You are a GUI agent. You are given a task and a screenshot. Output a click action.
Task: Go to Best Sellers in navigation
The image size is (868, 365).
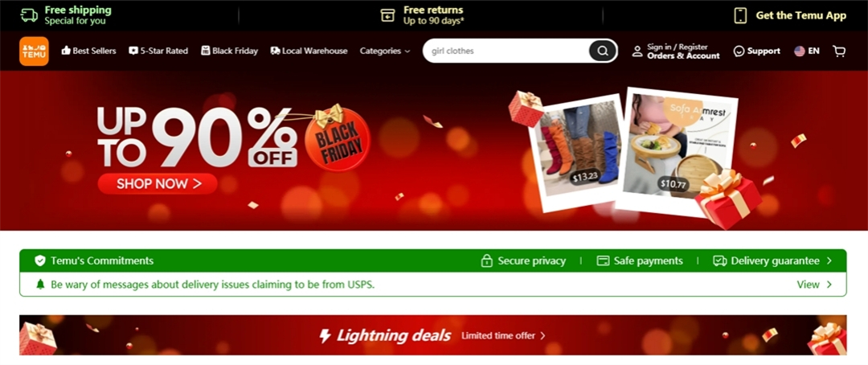[88, 51]
